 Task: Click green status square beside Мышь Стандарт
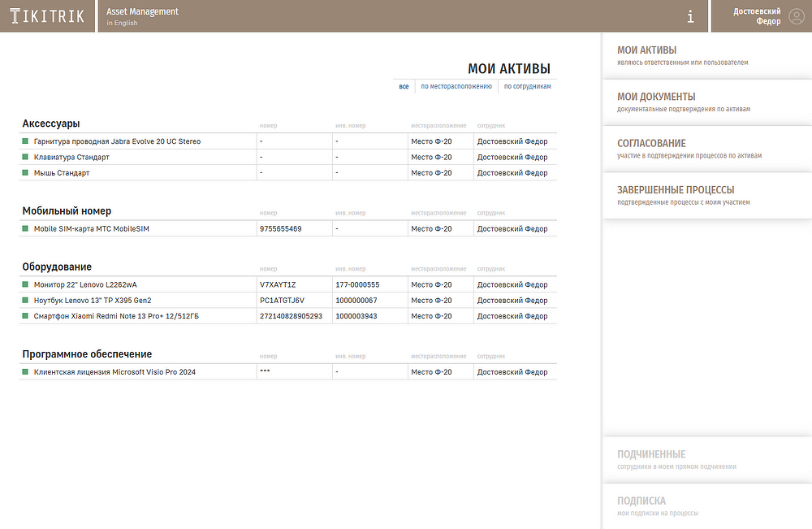tap(25, 173)
